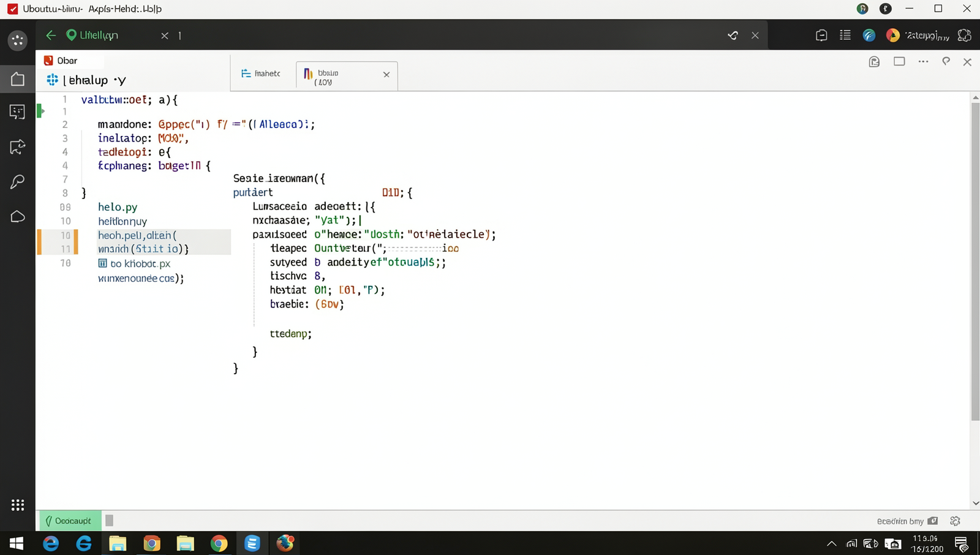The width and height of the screenshot is (980, 555).
Task: Open the search magnifier in sidebar
Action: pos(17,181)
